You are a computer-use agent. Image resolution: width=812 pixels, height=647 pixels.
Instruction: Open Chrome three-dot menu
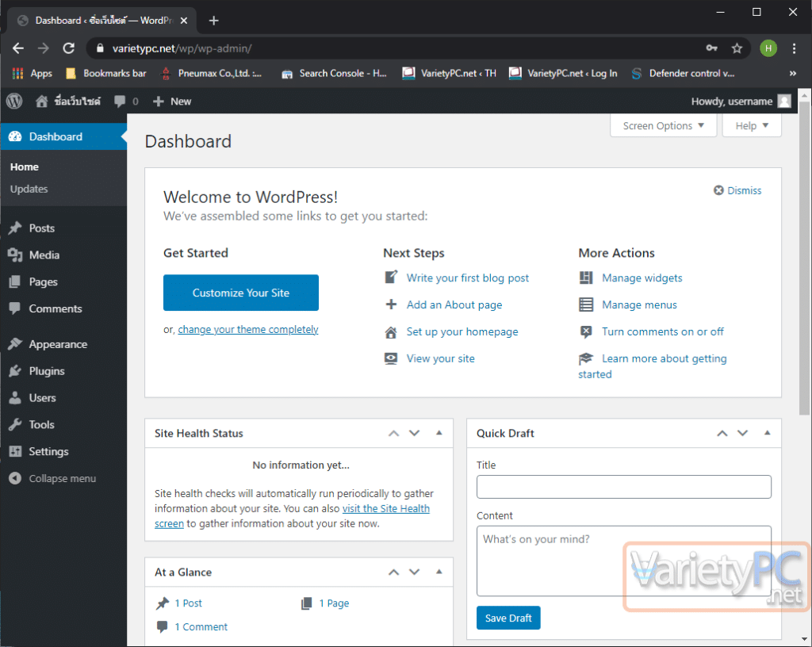(794, 48)
